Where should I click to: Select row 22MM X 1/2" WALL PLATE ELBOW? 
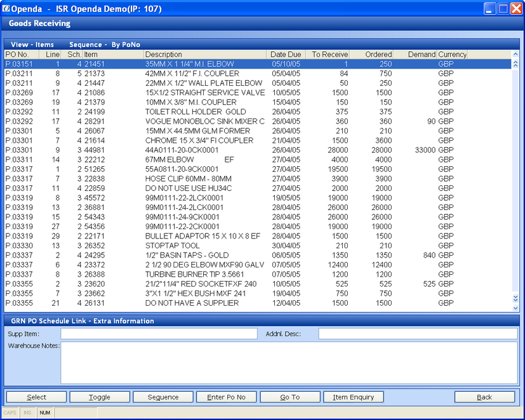(258, 83)
